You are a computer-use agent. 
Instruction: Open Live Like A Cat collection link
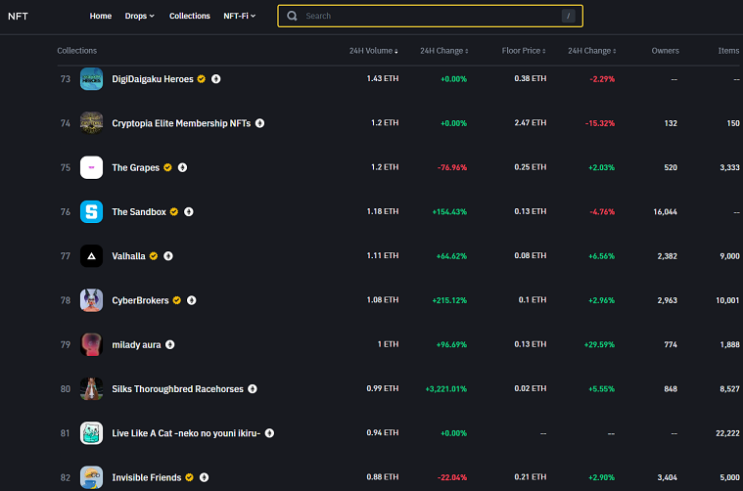(x=186, y=433)
